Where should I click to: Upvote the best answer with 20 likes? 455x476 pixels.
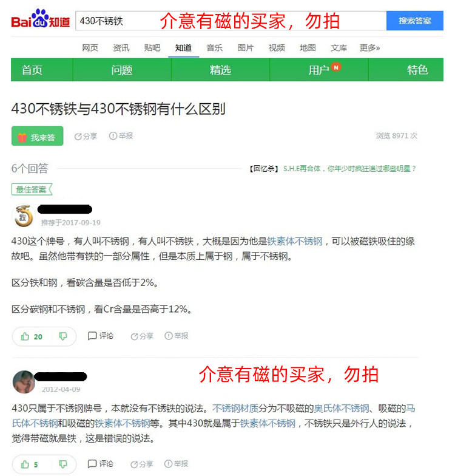[32, 336]
